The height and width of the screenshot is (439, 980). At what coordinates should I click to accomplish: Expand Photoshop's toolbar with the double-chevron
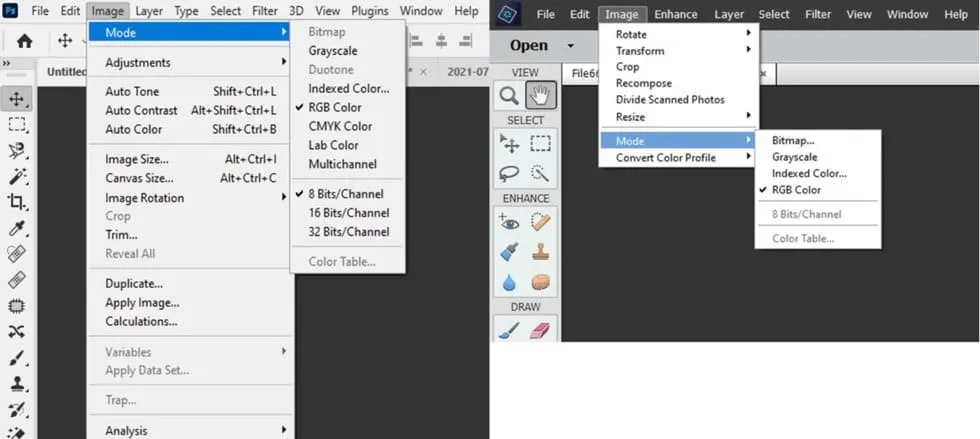click(x=7, y=63)
